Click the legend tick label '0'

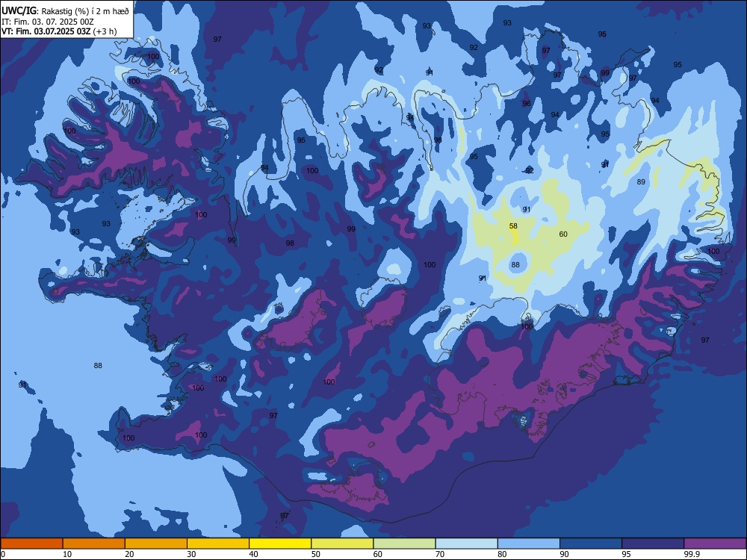coord(3,554)
